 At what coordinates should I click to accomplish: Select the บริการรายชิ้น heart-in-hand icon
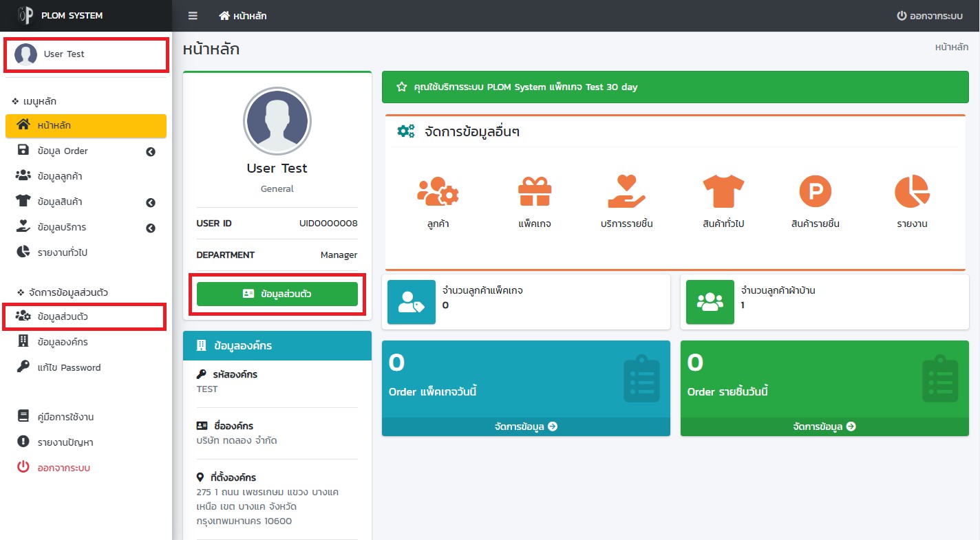(626, 192)
